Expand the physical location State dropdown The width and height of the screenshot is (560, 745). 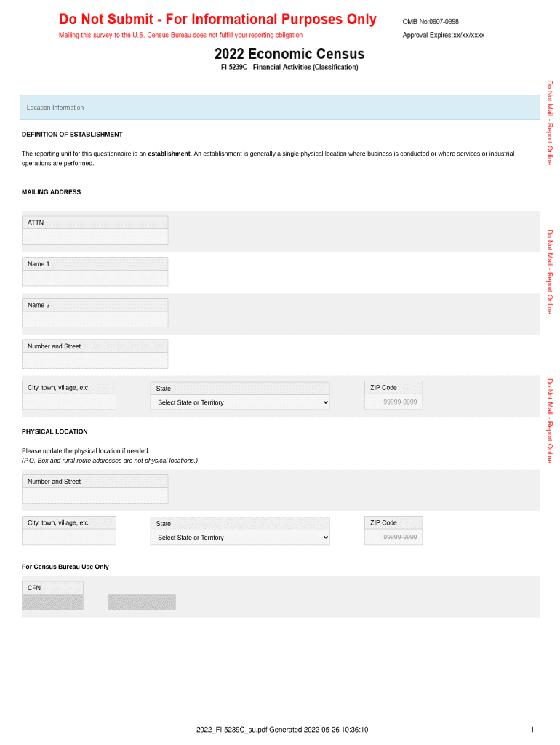(240, 538)
